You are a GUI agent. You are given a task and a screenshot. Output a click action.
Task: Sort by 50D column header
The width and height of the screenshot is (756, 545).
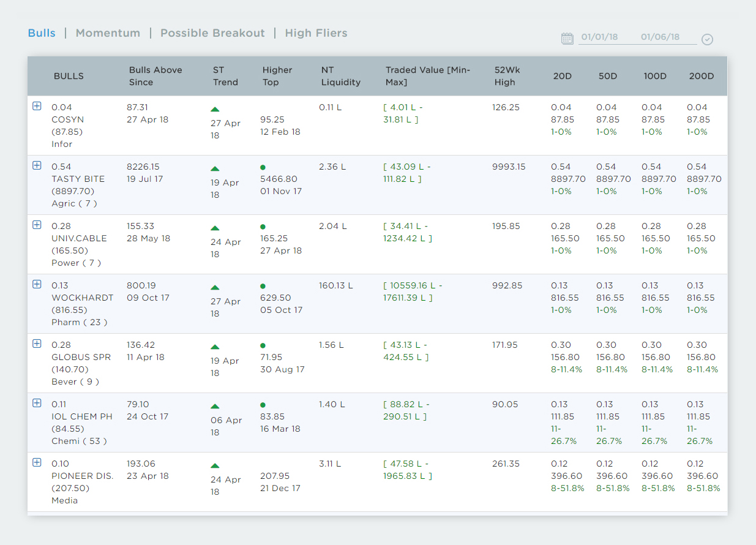[x=608, y=77]
